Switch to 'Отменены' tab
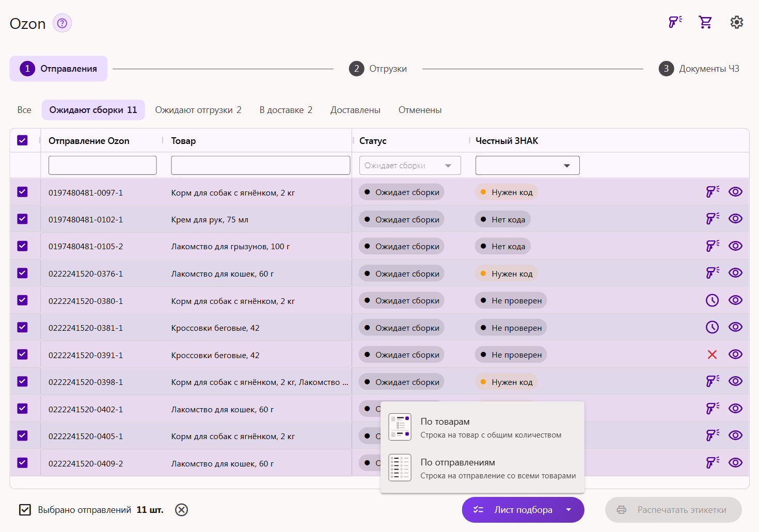 (x=420, y=110)
